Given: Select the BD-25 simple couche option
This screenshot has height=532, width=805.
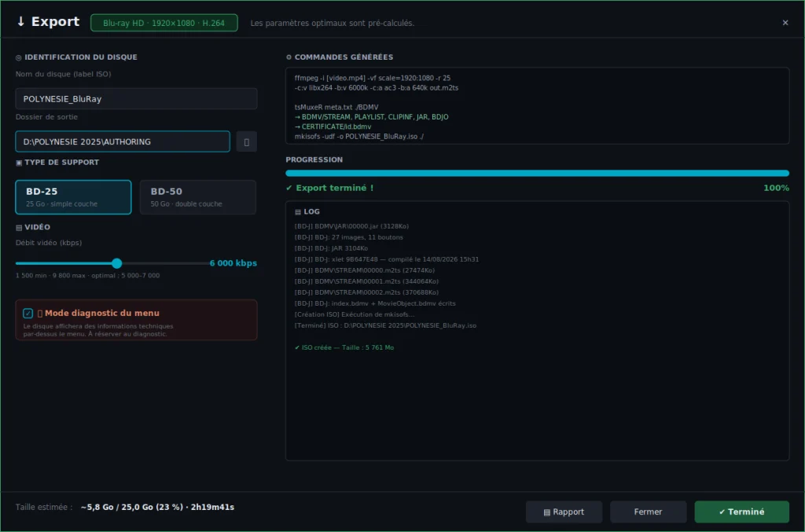Looking at the screenshot, I should (73, 197).
